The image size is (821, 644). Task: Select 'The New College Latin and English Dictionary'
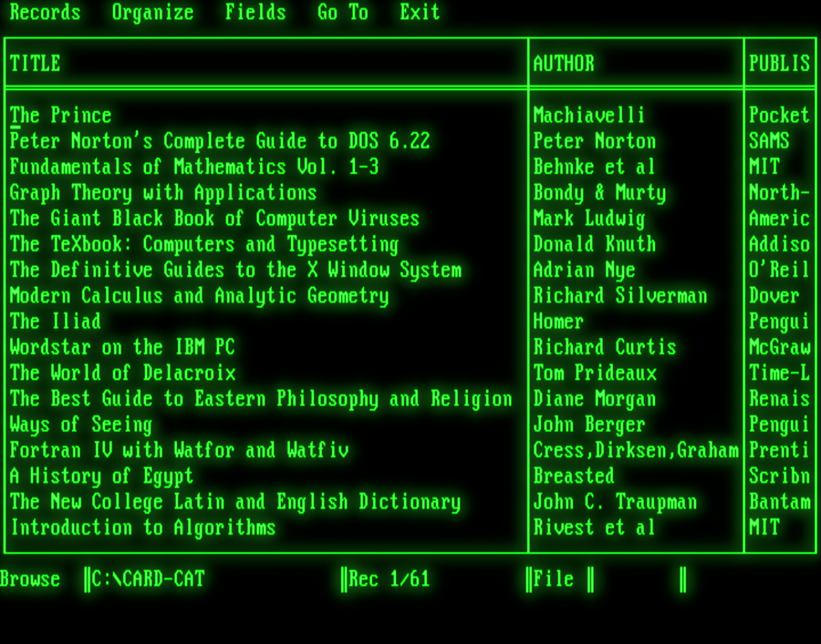pos(235,502)
